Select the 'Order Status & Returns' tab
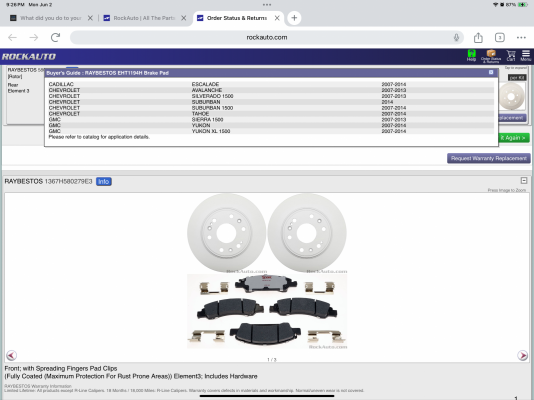 pos(237,18)
